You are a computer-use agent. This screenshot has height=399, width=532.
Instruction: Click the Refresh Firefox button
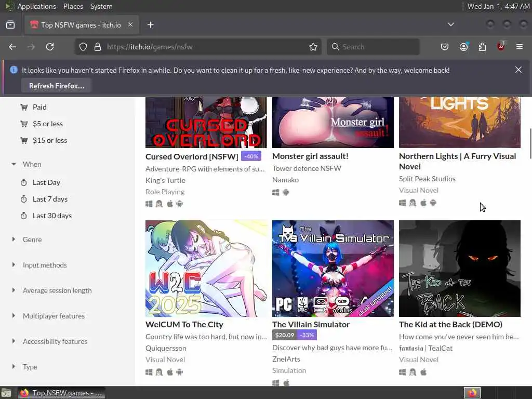(56, 86)
